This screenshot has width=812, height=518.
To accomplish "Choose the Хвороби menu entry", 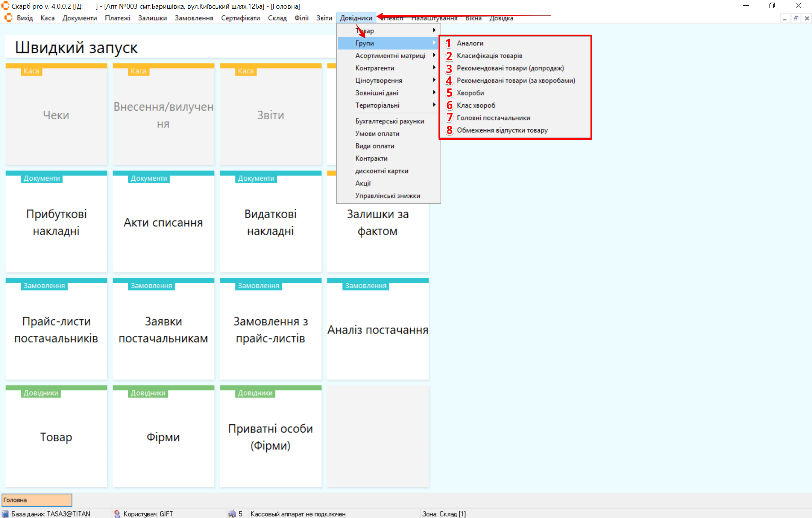I will tap(470, 93).
